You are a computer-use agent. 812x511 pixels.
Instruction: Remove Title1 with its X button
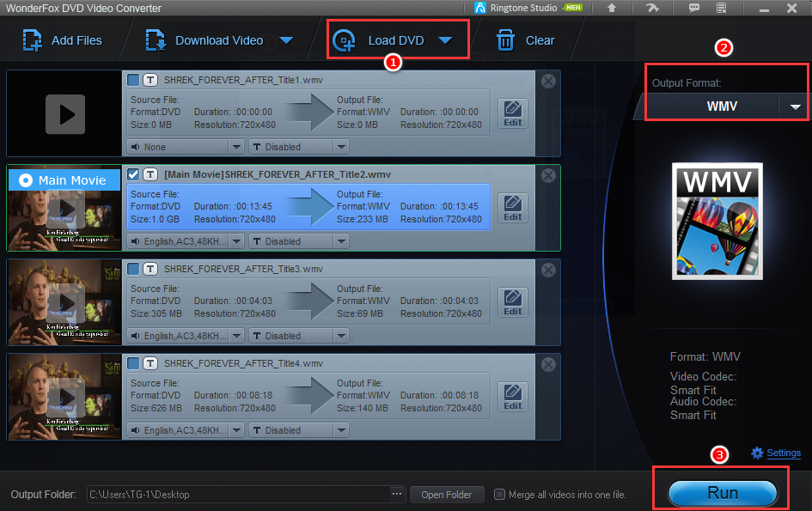click(x=548, y=82)
